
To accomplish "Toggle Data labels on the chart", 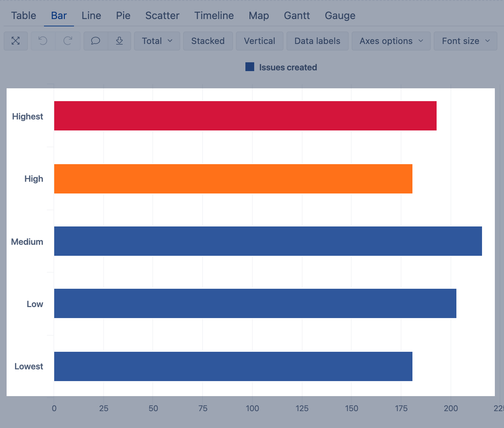I will point(317,41).
